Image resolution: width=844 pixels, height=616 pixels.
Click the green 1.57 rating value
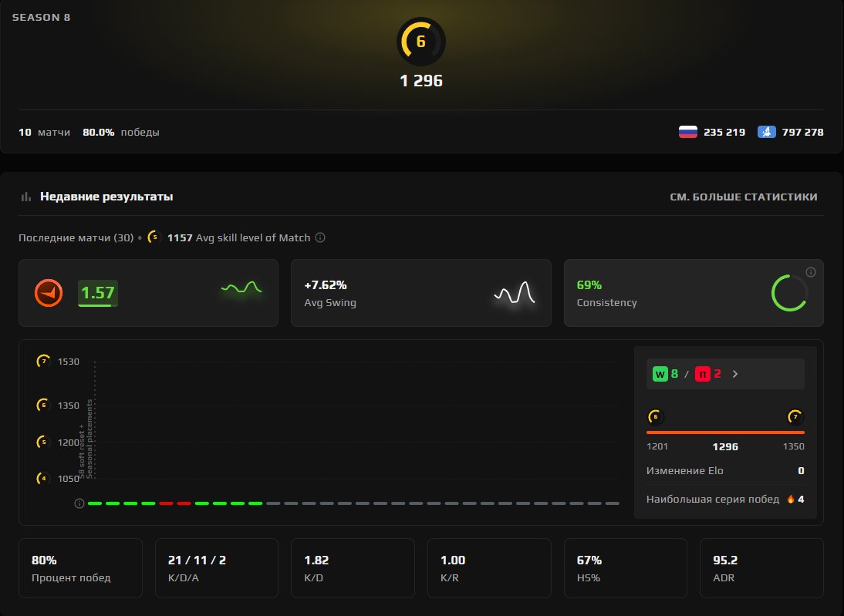[x=98, y=293]
